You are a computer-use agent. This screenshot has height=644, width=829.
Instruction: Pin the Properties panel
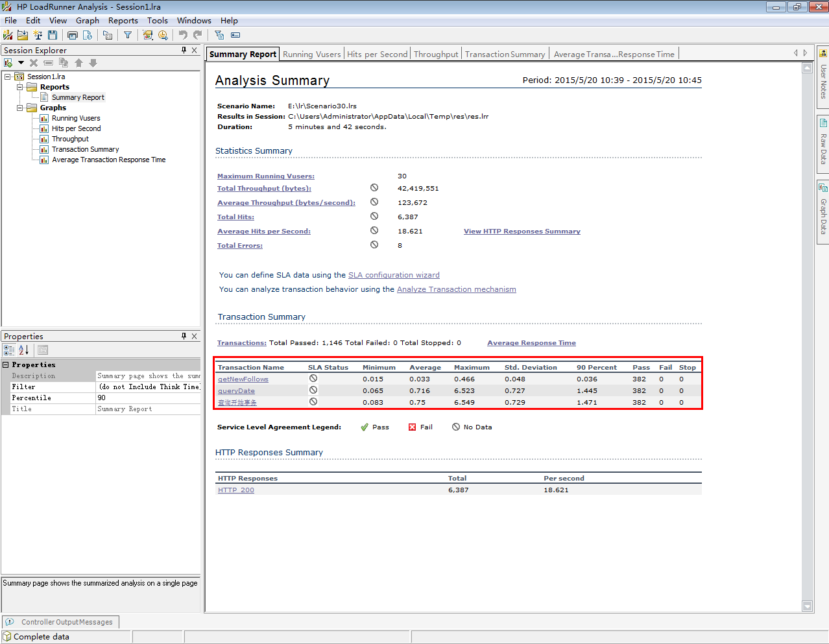pyautogui.click(x=184, y=336)
